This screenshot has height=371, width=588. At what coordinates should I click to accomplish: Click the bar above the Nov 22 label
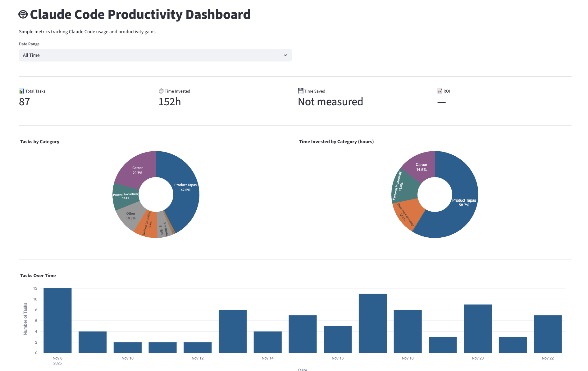click(x=548, y=334)
